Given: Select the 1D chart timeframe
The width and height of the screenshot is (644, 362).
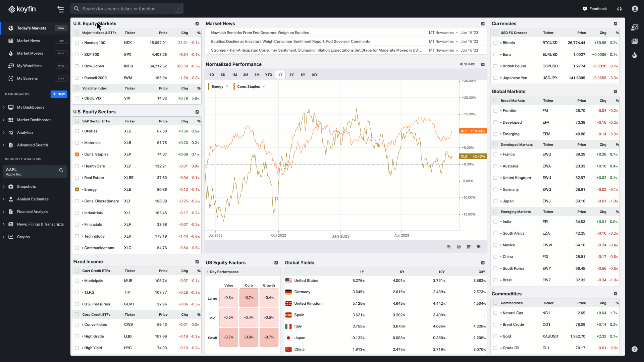Looking at the screenshot, I should [x=212, y=75].
